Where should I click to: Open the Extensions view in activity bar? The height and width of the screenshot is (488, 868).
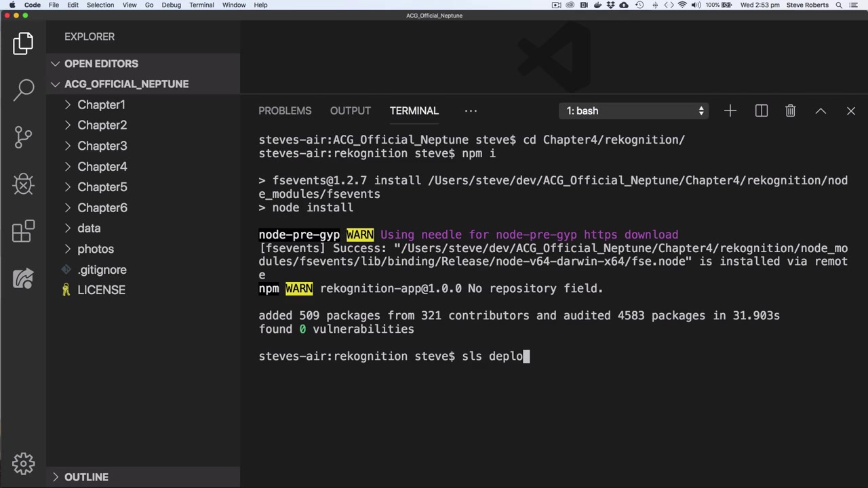coord(23,231)
